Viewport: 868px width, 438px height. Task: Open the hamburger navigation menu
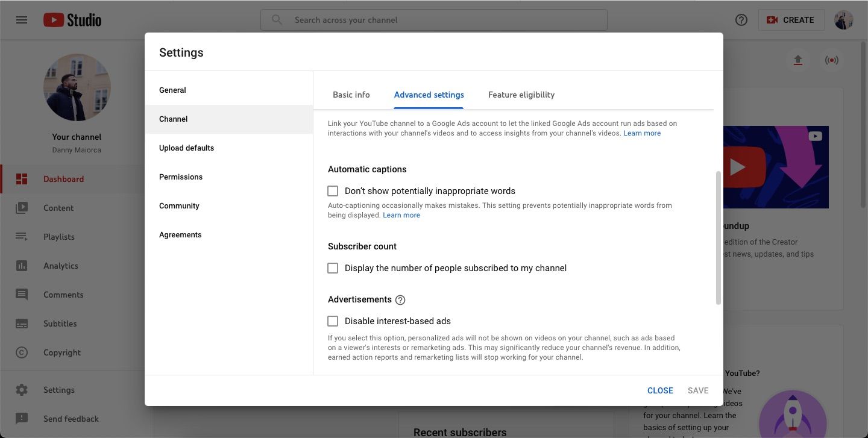pos(22,20)
